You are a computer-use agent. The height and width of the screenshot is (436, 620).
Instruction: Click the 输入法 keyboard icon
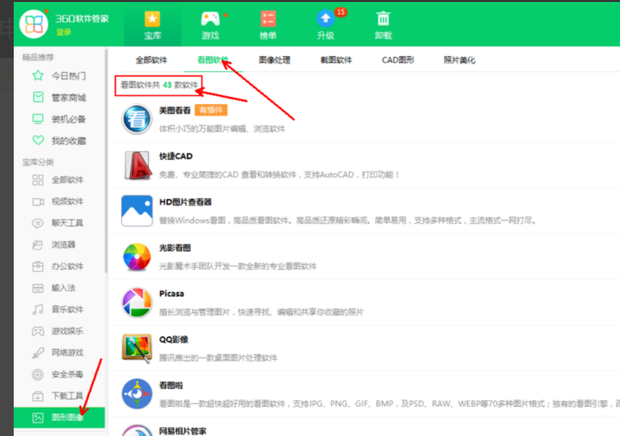pos(38,288)
